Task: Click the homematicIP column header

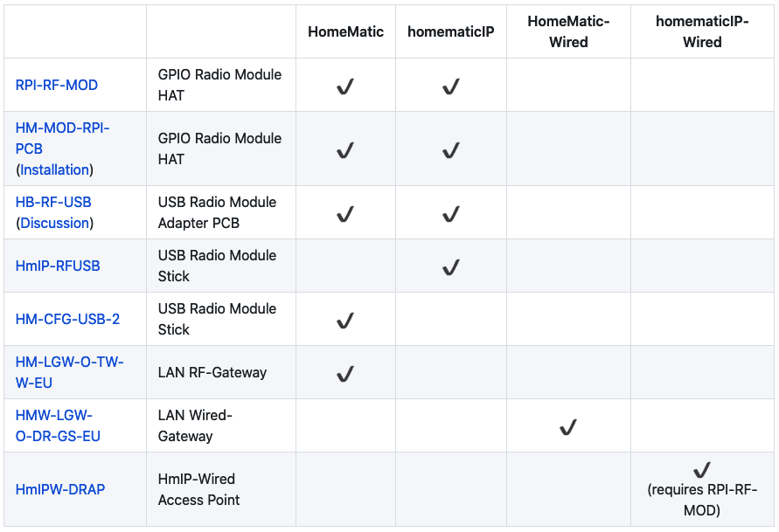Action: pyautogui.click(x=451, y=31)
